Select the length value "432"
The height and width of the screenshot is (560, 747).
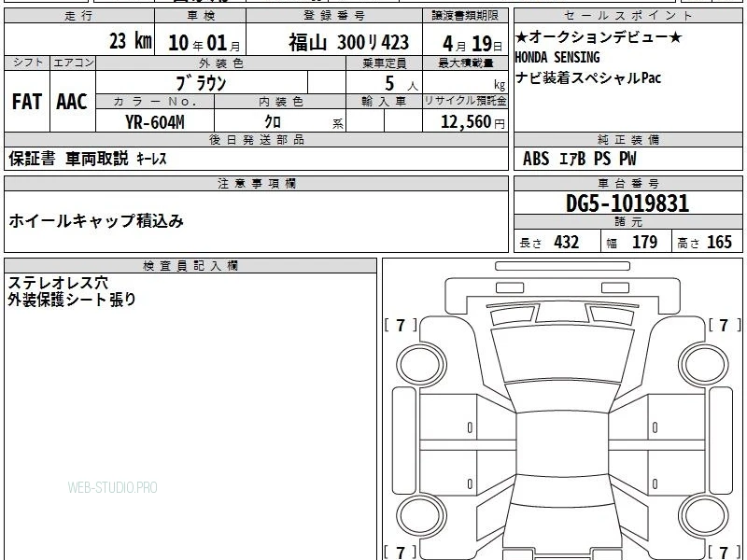coord(567,242)
